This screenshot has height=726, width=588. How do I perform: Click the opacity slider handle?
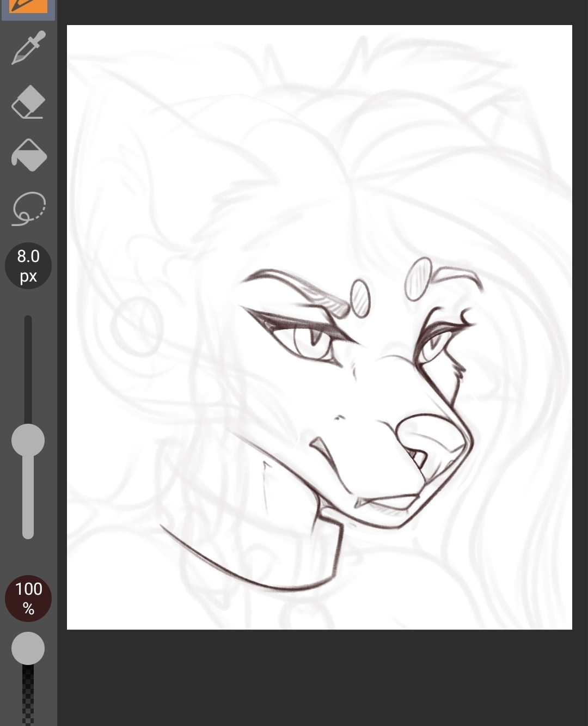28,648
